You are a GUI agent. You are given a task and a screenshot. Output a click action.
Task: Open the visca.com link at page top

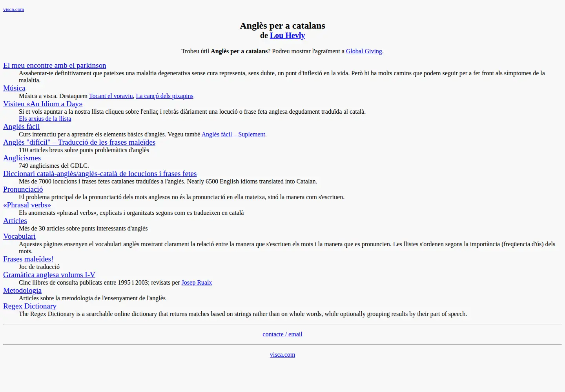pyautogui.click(x=14, y=9)
